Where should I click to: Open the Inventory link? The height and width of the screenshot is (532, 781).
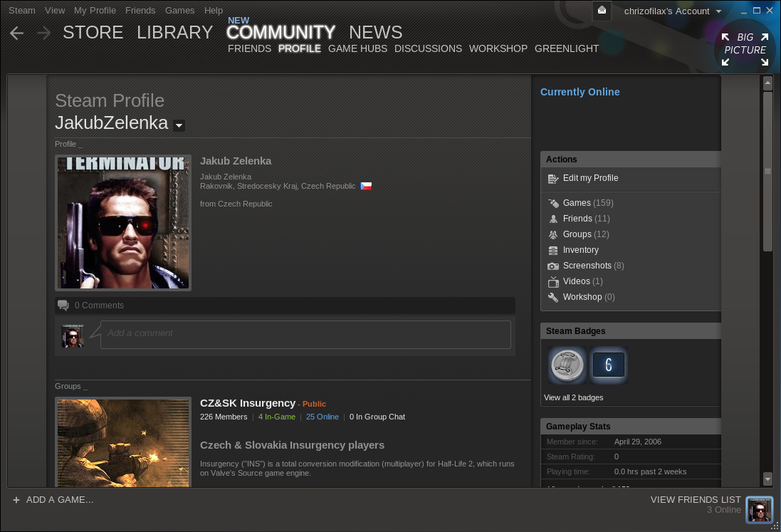point(581,250)
